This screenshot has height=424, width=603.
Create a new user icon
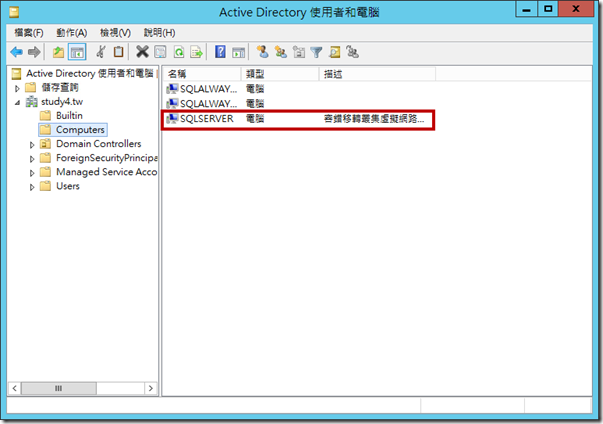pyautogui.click(x=263, y=52)
